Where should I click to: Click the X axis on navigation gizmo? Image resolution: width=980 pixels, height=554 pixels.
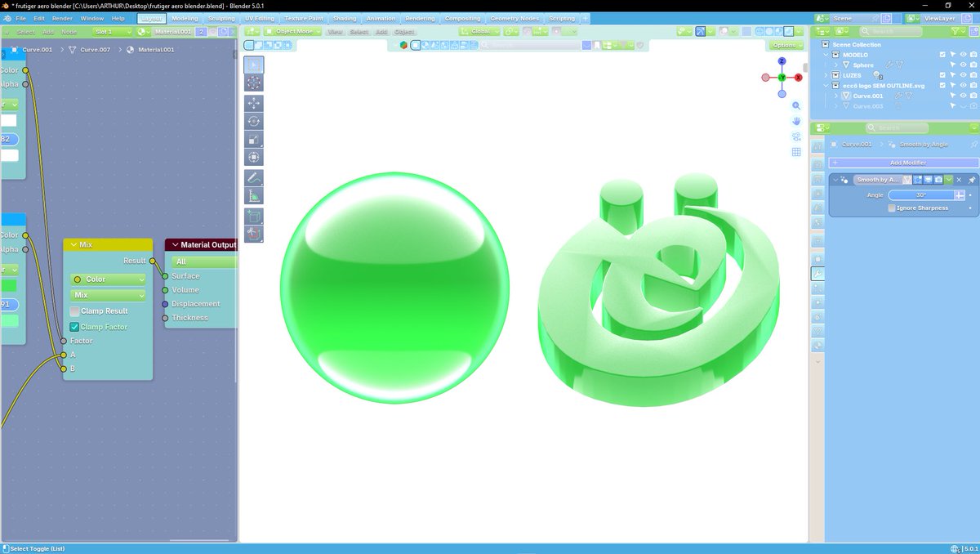[x=798, y=77]
